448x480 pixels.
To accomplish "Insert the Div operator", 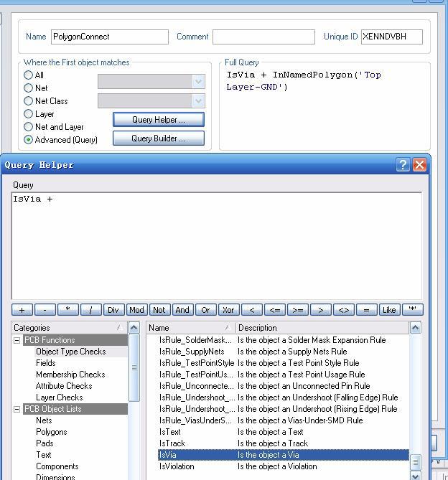I will click(x=114, y=310).
